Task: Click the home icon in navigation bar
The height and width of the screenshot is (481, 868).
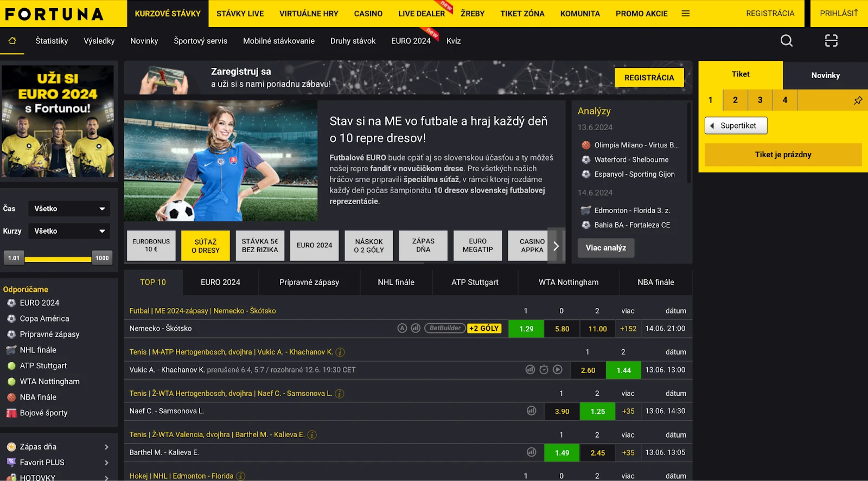Action: pos(12,41)
